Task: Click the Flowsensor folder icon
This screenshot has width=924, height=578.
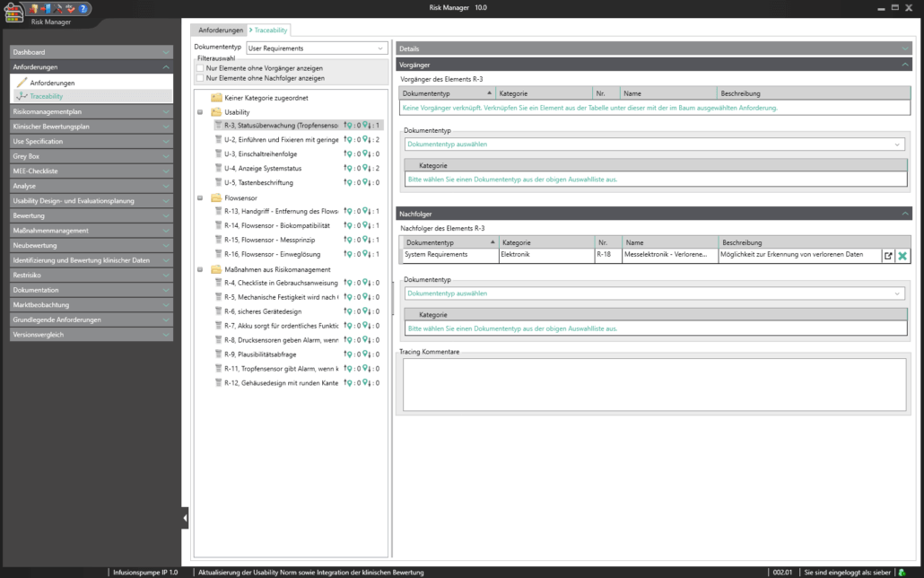Action: point(216,197)
